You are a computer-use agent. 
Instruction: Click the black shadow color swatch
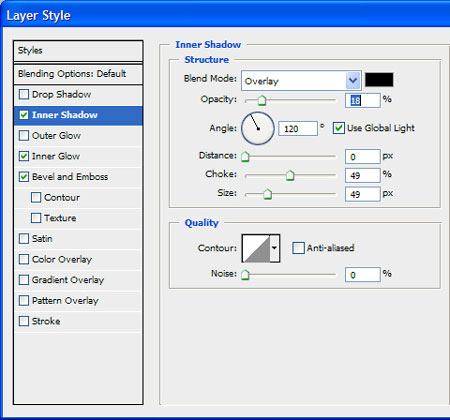coord(379,80)
